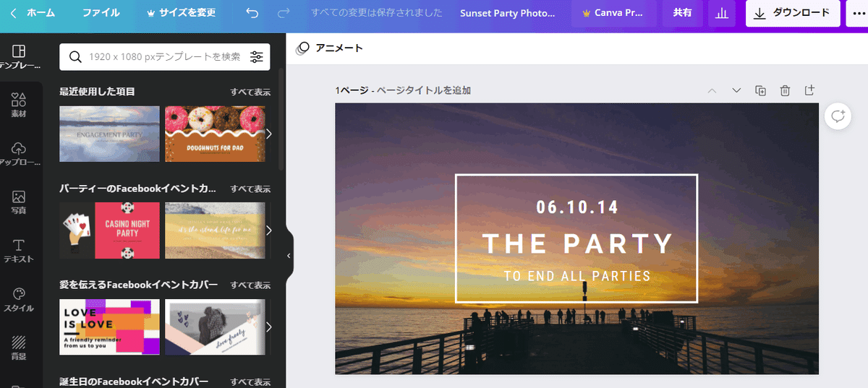This screenshot has height=388, width=868.
Task: Expand more love event covers arrow
Action: pos(269,327)
